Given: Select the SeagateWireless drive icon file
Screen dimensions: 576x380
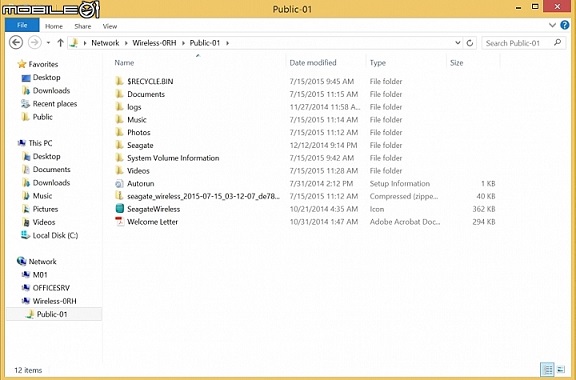Looking at the screenshot, I should click(119, 208).
